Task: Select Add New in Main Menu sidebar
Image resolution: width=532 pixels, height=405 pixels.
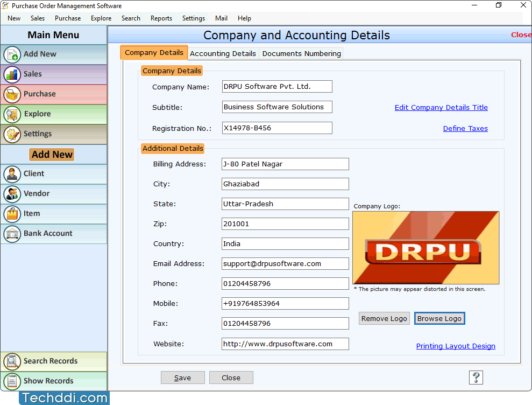Action: 54,54
